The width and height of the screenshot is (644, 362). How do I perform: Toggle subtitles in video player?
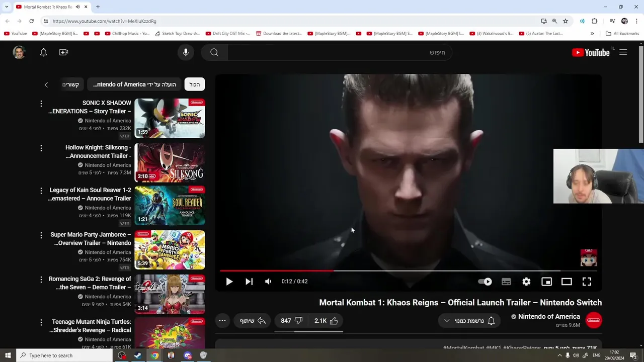506,282
